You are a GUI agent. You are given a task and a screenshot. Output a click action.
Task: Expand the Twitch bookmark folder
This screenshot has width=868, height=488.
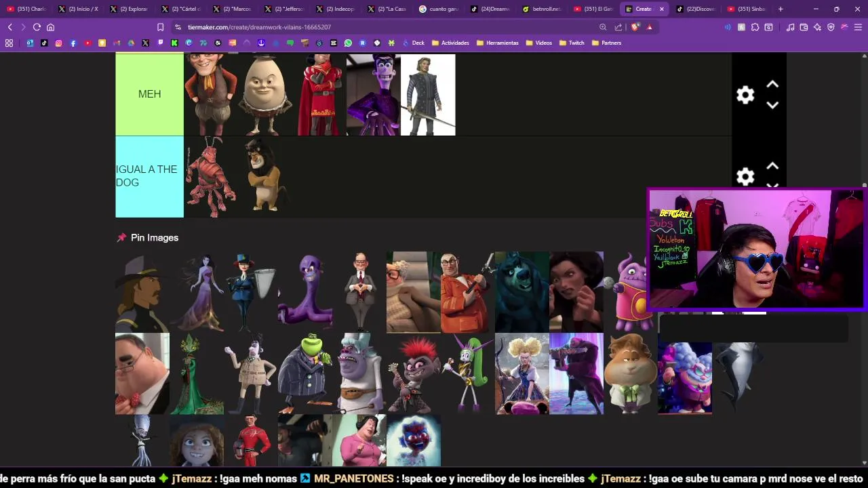click(x=572, y=43)
